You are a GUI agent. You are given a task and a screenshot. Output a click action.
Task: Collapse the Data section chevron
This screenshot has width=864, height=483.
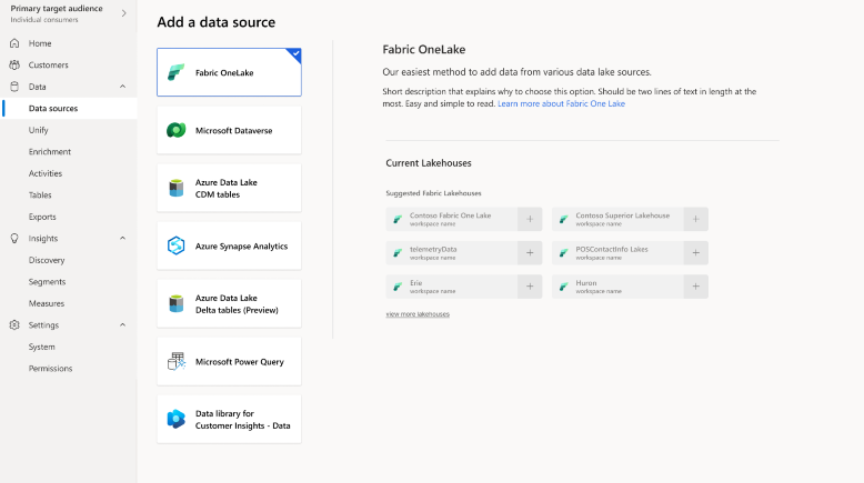[123, 87]
